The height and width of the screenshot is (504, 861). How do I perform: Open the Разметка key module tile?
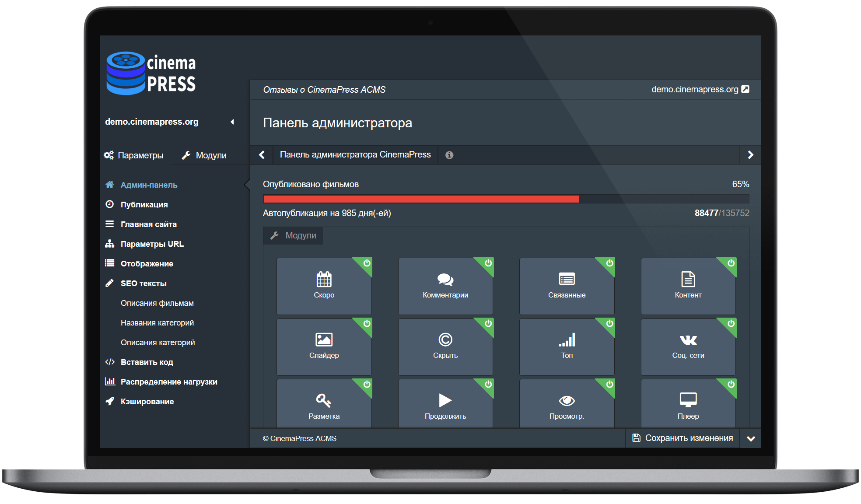click(x=324, y=403)
